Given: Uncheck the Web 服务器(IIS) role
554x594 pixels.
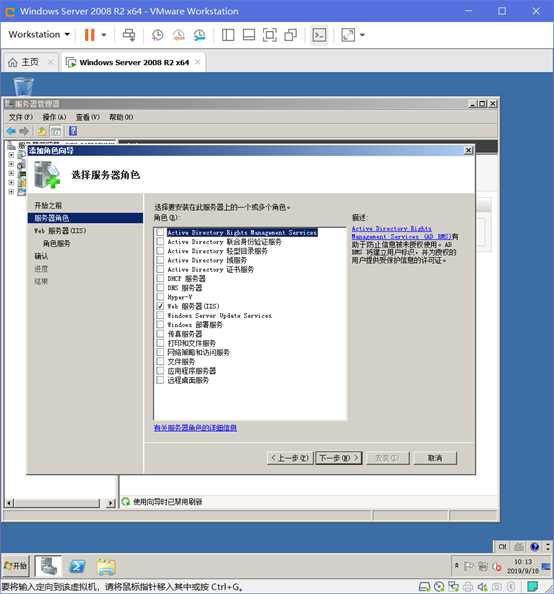Looking at the screenshot, I should click(160, 306).
